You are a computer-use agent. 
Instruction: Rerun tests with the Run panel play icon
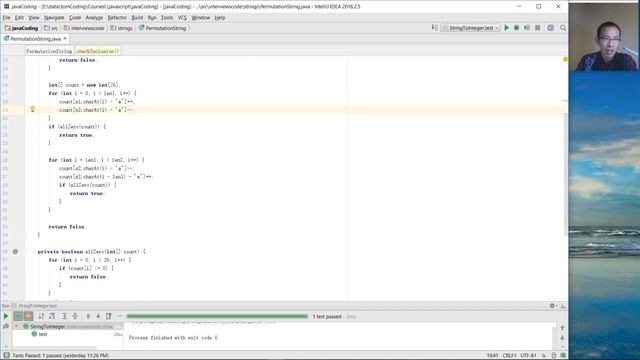pyautogui.click(x=6, y=316)
